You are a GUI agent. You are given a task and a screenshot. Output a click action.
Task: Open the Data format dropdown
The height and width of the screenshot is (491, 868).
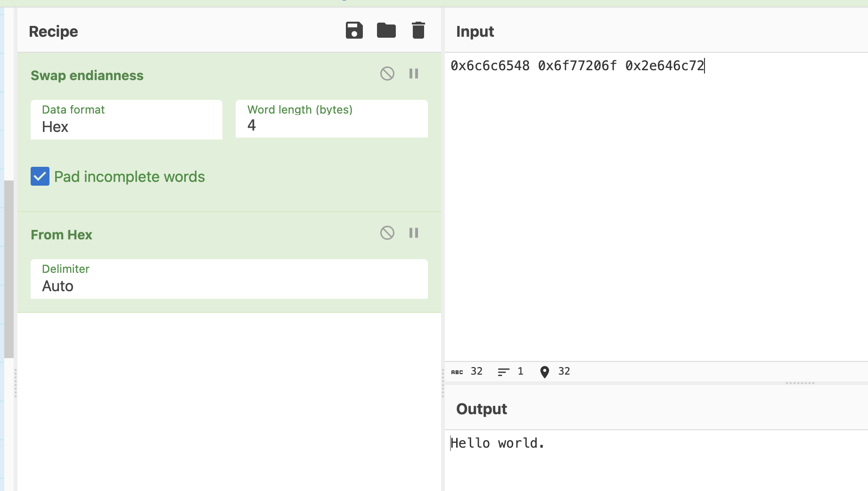126,126
